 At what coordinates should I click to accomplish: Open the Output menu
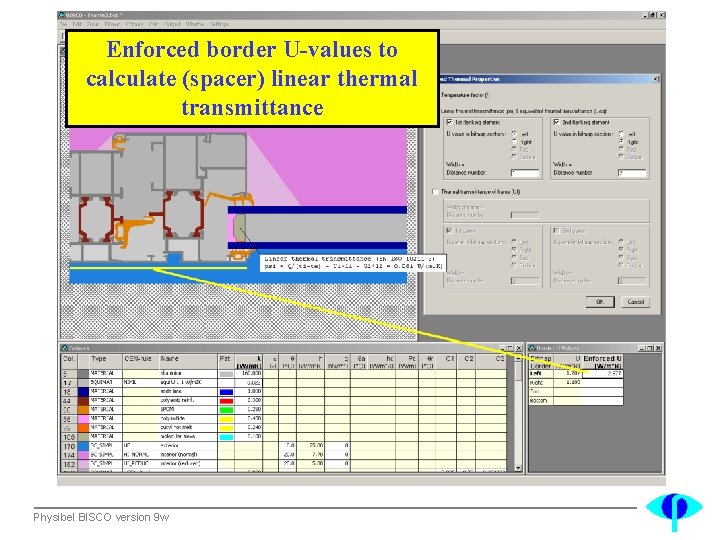[172, 24]
